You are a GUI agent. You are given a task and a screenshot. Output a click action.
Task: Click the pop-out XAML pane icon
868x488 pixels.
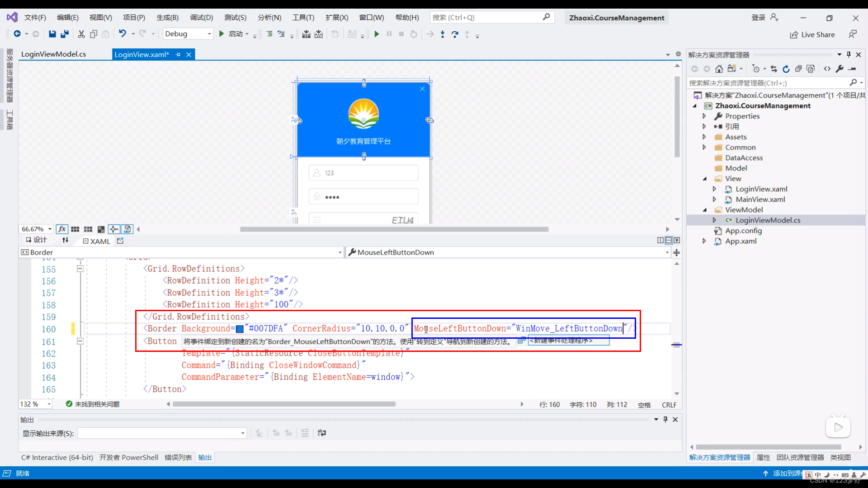pyautogui.click(x=120, y=241)
